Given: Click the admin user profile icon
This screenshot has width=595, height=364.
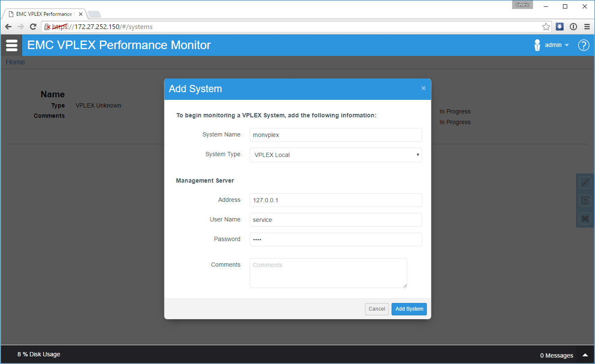Looking at the screenshot, I should [x=537, y=45].
